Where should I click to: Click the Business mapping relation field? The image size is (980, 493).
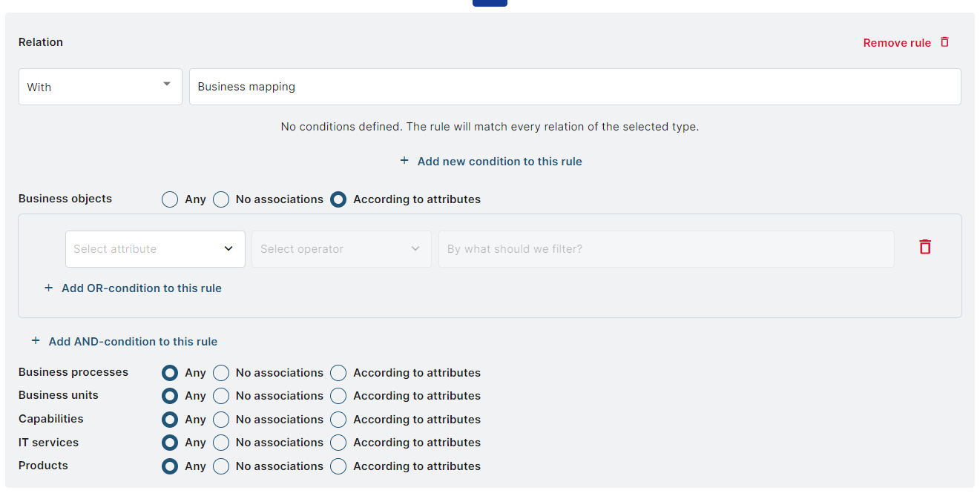pyautogui.click(x=575, y=87)
